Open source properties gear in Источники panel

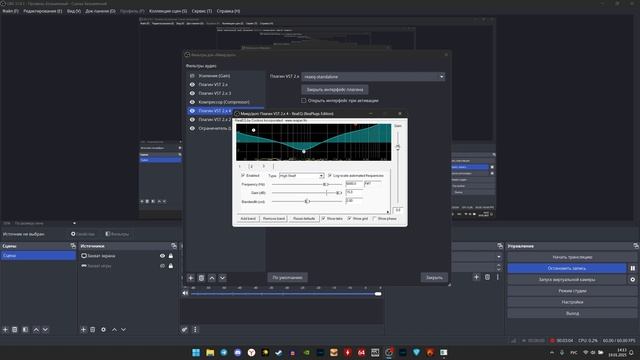click(x=103, y=329)
